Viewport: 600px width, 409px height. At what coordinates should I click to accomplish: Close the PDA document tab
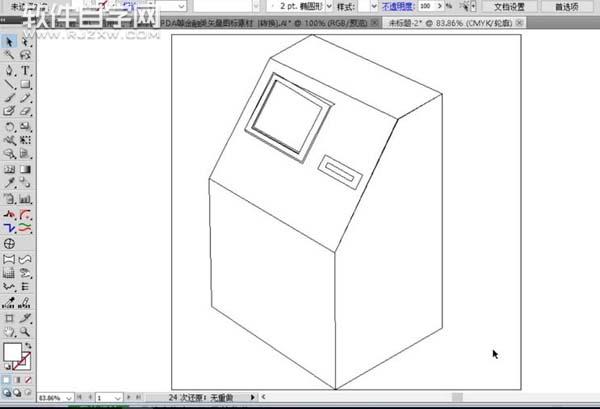click(x=375, y=23)
